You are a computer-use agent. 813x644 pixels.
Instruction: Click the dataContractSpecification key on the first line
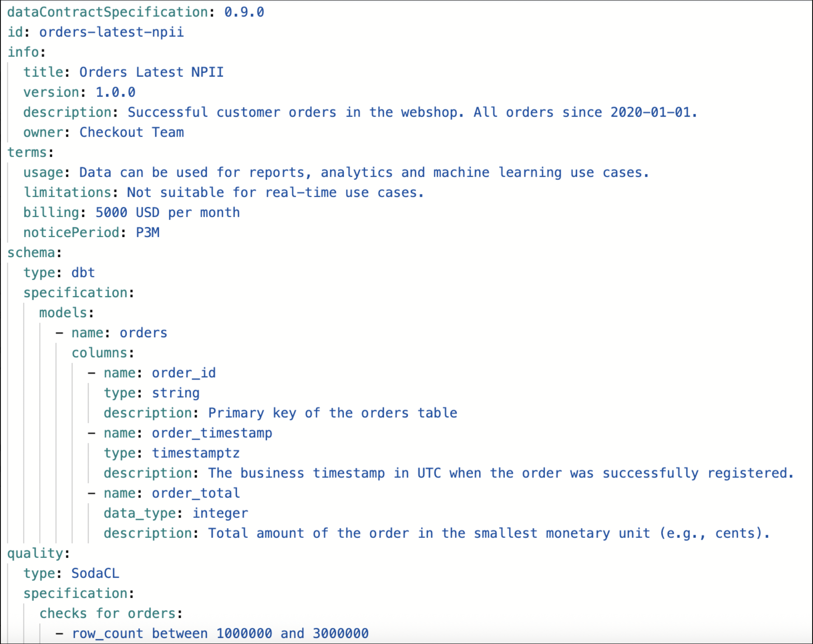(107, 12)
